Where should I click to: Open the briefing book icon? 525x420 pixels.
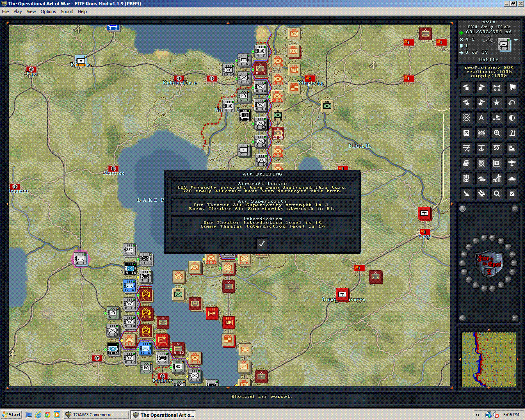pyautogui.click(x=466, y=163)
